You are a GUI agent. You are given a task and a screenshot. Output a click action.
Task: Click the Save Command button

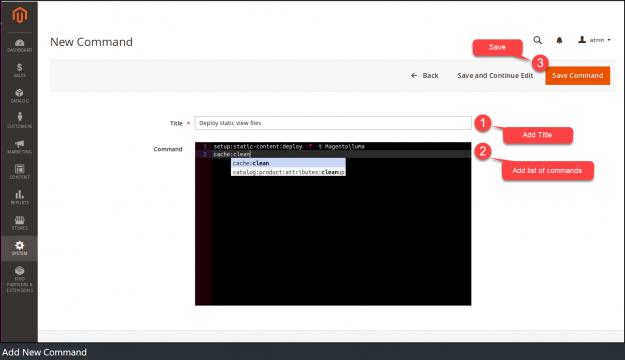coord(578,75)
